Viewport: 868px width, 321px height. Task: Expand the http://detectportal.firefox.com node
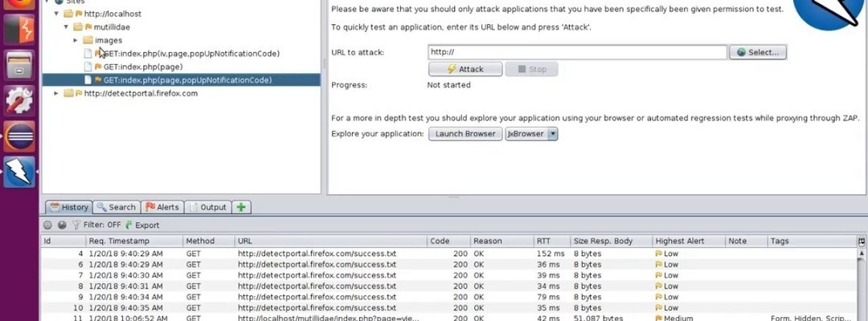[x=56, y=93]
